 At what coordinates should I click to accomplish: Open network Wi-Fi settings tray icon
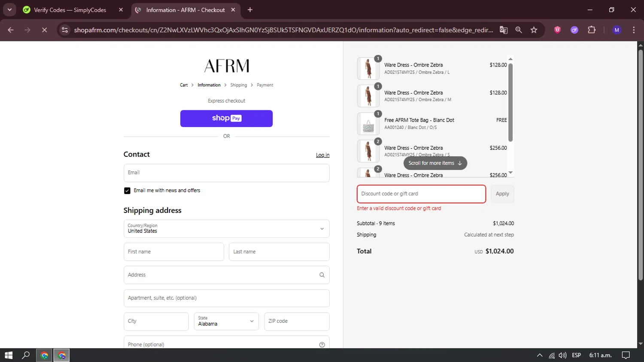click(552, 355)
